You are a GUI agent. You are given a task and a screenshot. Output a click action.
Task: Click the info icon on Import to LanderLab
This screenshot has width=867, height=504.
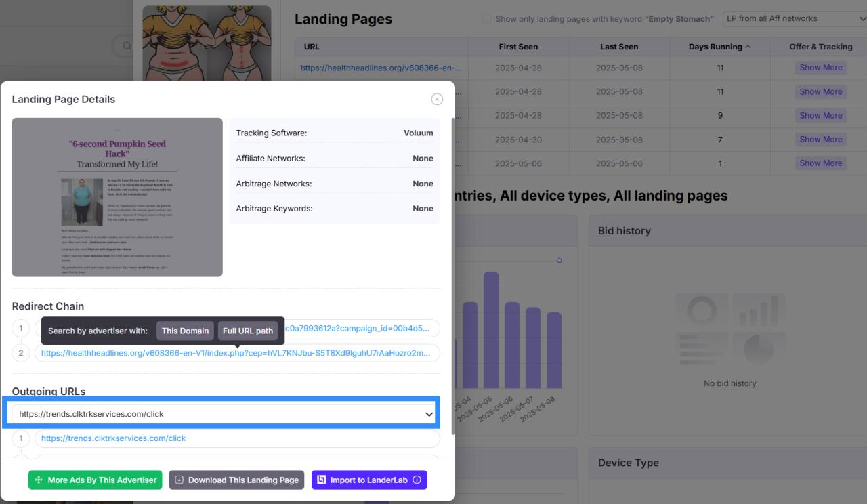[417, 480]
